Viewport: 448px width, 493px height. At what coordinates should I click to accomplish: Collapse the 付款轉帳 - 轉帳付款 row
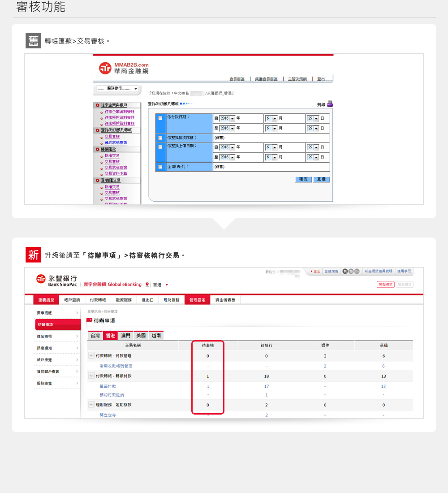tap(91, 376)
